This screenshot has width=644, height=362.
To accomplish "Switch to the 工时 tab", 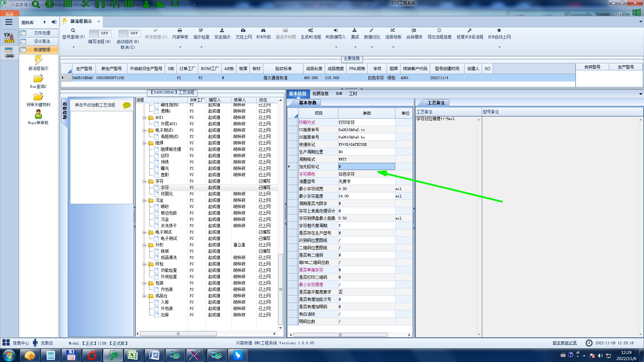I will coord(353,94).
